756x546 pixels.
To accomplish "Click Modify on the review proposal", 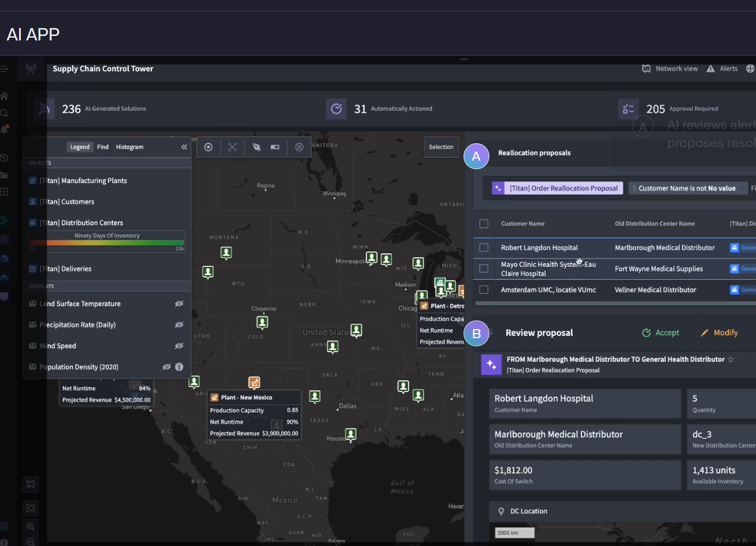I will 719,333.
